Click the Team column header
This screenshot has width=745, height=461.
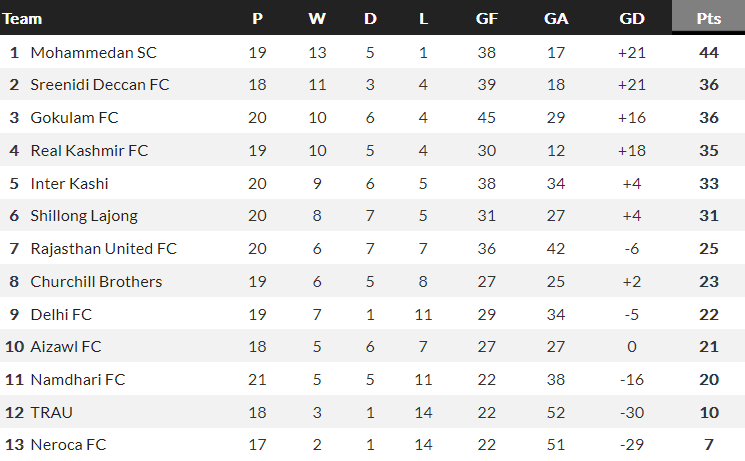22,18
